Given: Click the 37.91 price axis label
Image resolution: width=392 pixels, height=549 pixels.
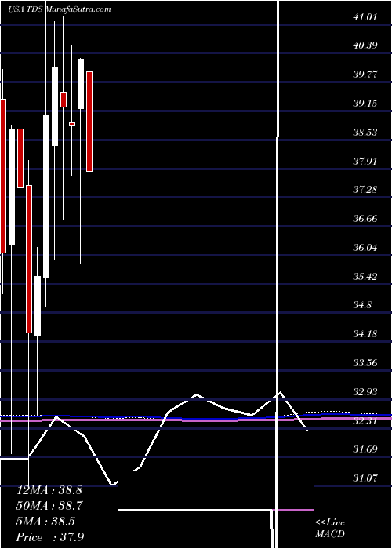Looking at the screenshot, I should [365, 162].
